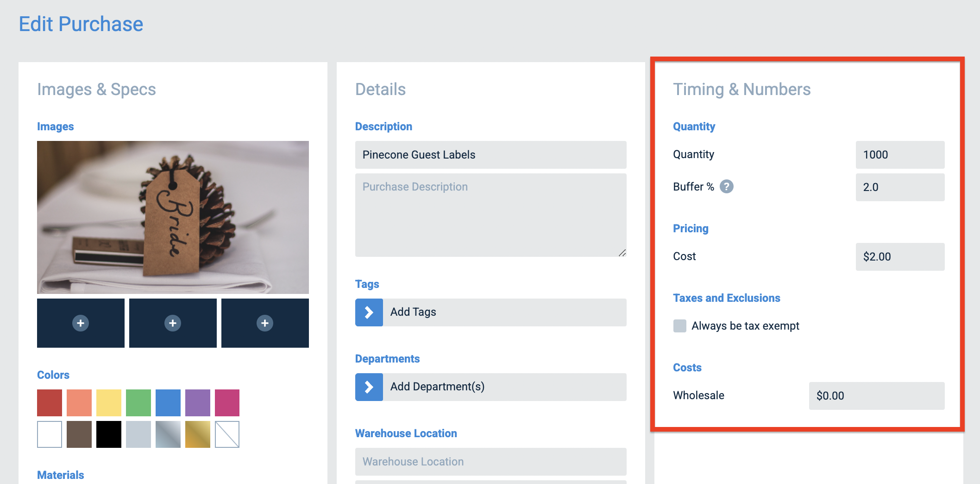980x484 pixels.
Task: Click the Buffer % help question mark icon
Action: click(726, 186)
